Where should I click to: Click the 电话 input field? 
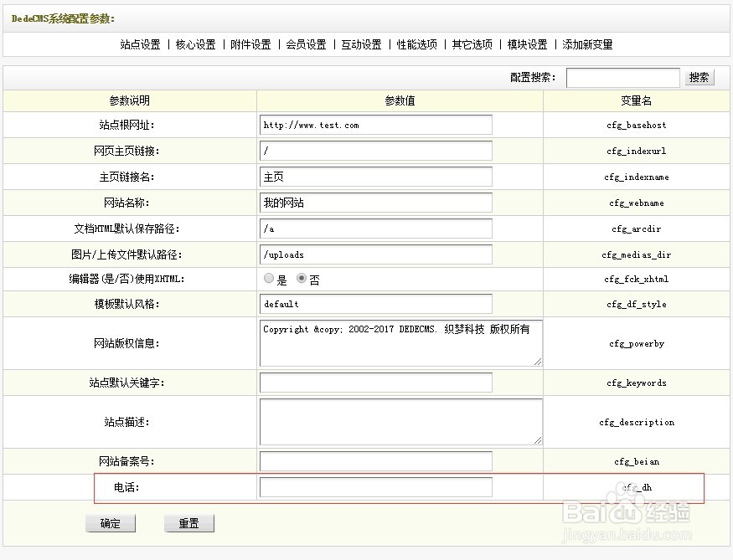376,487
